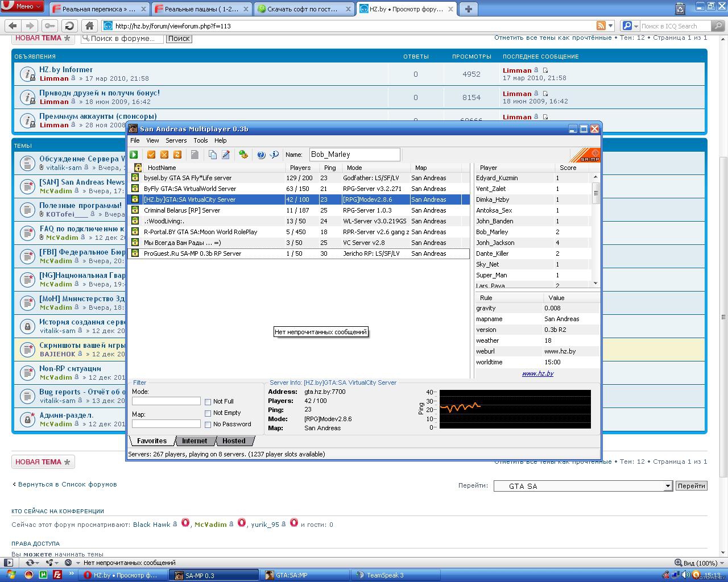Click the orange Refresh Server icon in SA-MP
The image size is (728, 582).
[177, 155]
